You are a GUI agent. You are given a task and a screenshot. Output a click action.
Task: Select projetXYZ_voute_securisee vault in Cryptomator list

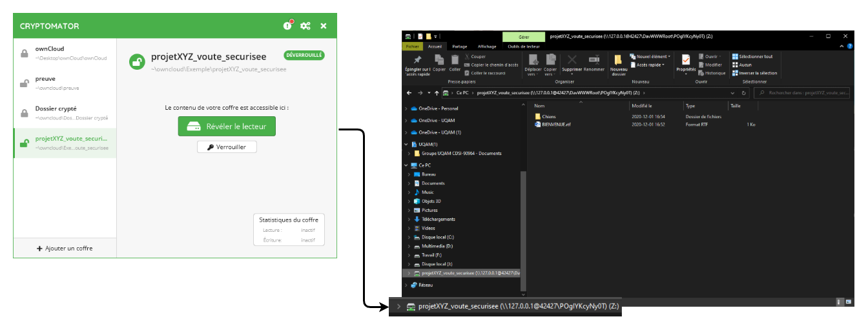[x=65, y=143]
